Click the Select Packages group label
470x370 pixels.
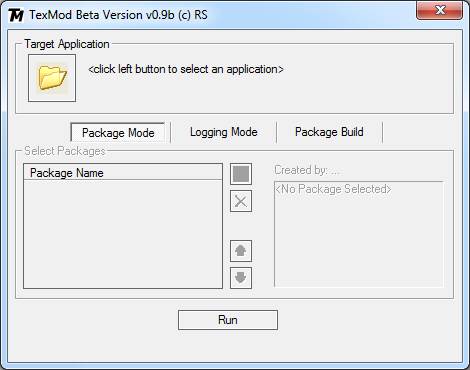point(65,151)
